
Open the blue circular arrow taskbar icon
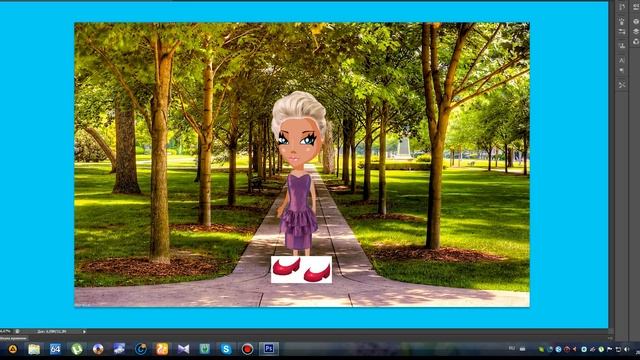(141, 349)
